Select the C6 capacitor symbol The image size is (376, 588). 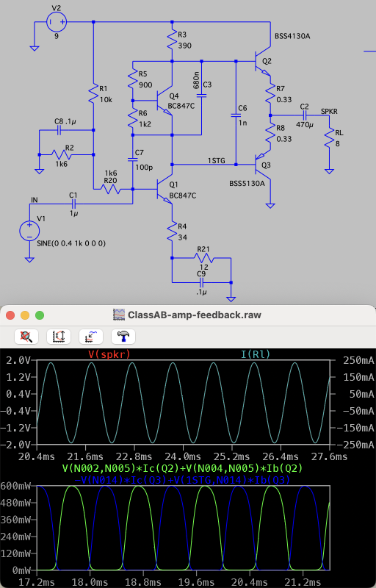(x=236, y=115)
